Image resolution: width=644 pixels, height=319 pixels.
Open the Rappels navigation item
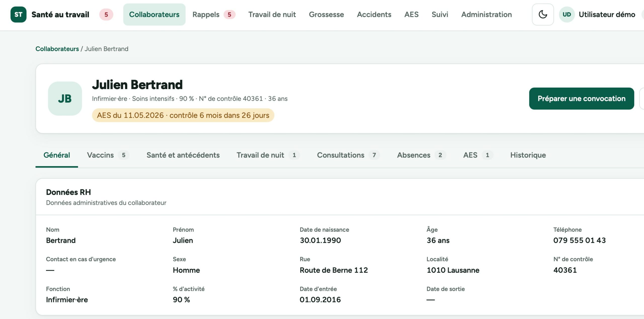point(214,14)
